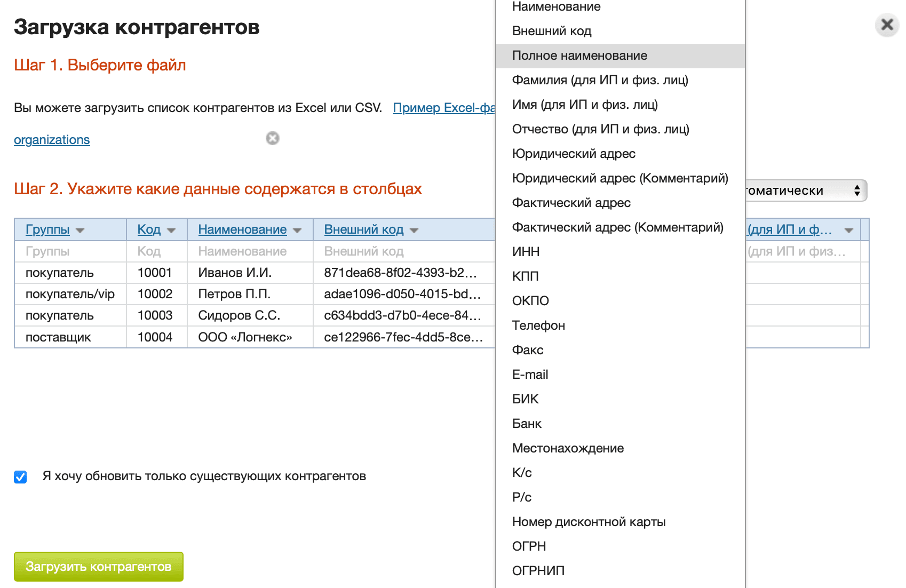Remove the uploaded organizations file

pos(273,138)
